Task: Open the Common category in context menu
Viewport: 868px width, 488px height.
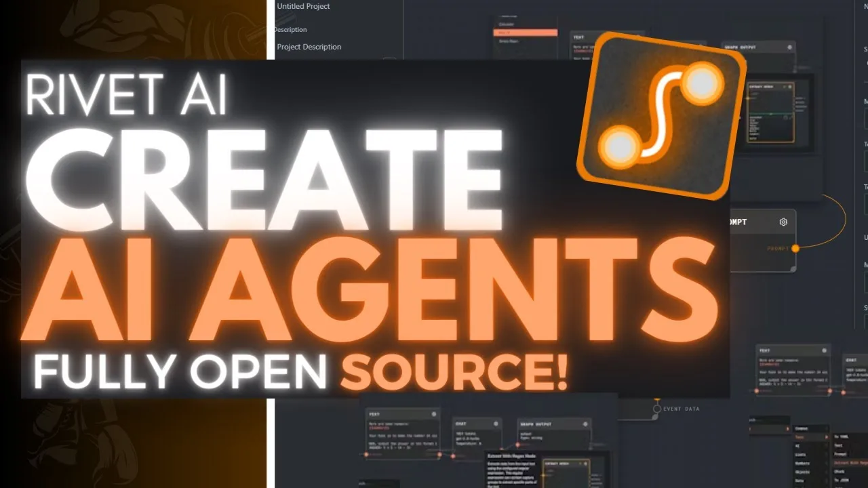Action: (811, 428)
